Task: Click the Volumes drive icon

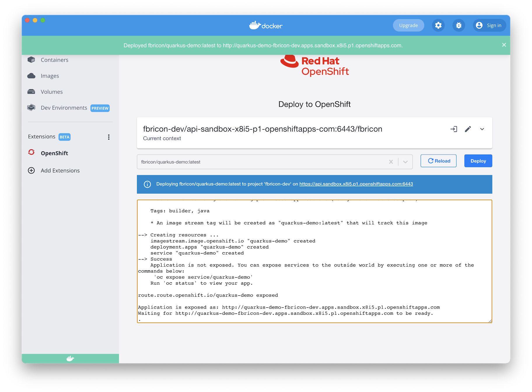Action: tap(31, 92)
